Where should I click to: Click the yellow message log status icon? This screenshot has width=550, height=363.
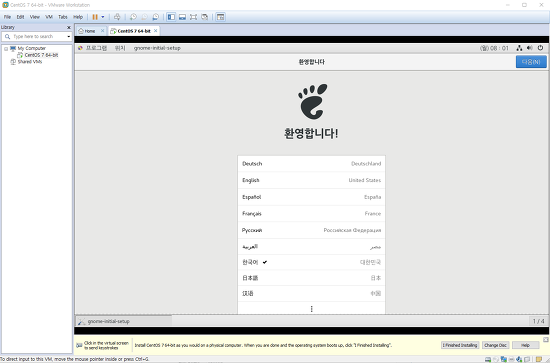tap(539, 359)
